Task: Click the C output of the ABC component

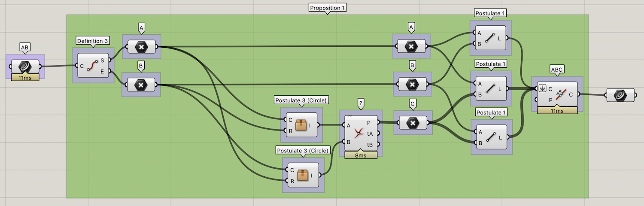Action: pos(571,95)
